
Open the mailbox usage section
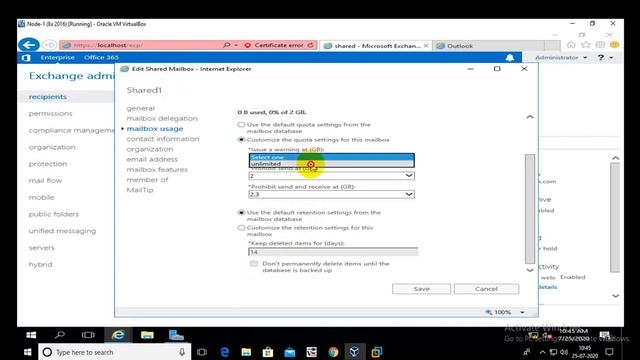[155, 129]
